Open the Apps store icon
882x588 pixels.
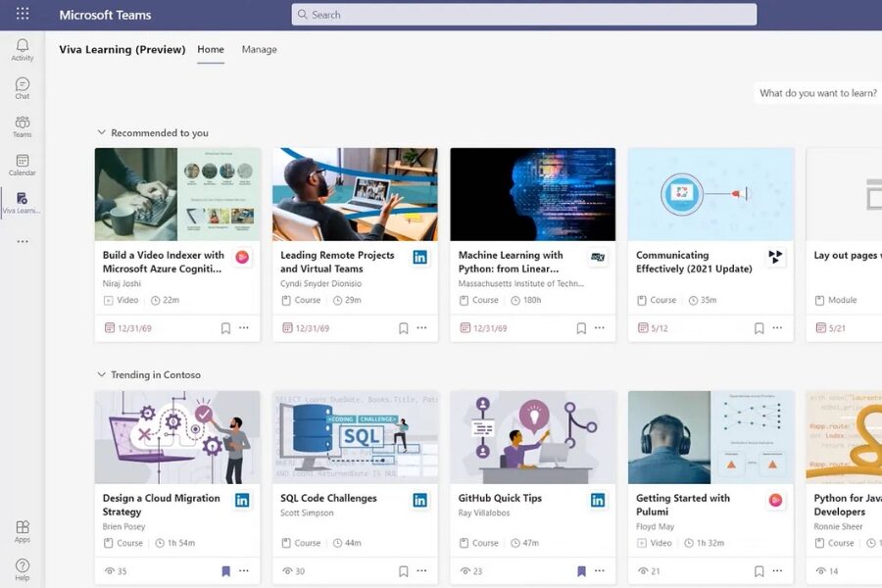click(22, 528)
